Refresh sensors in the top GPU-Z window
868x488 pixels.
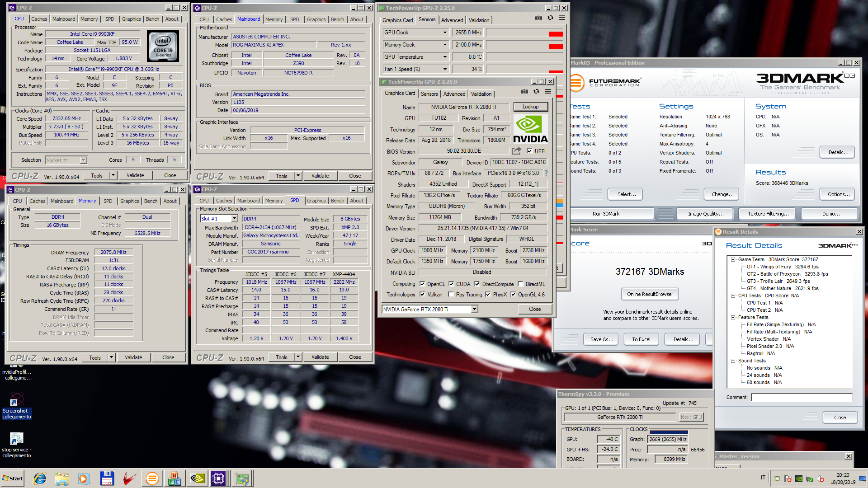(x=550, y=18)
